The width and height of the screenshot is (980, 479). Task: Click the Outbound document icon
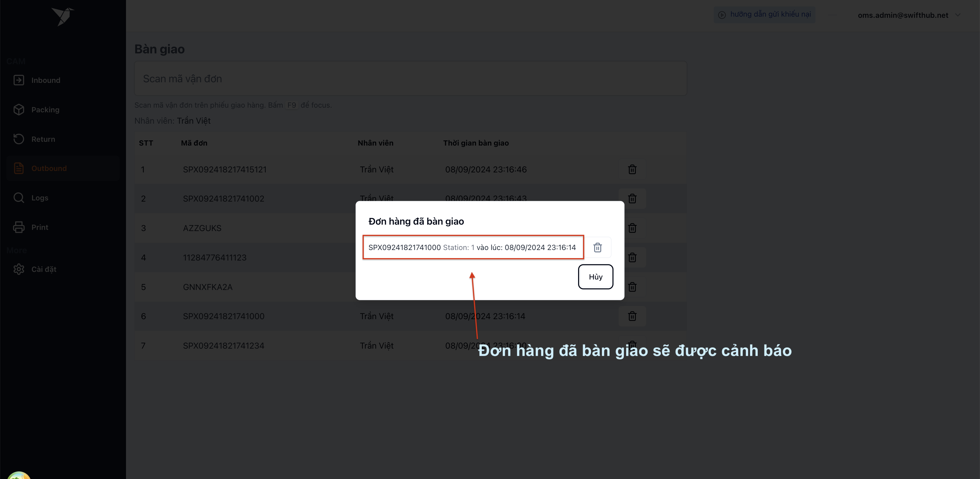[19, 168]
